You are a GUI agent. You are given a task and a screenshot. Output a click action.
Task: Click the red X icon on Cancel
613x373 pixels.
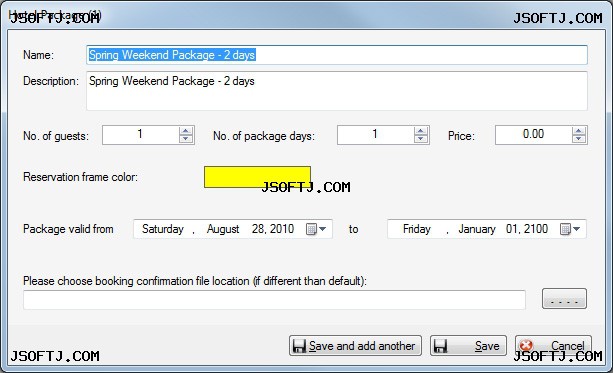pyautogui.click(x=526, y=345)
